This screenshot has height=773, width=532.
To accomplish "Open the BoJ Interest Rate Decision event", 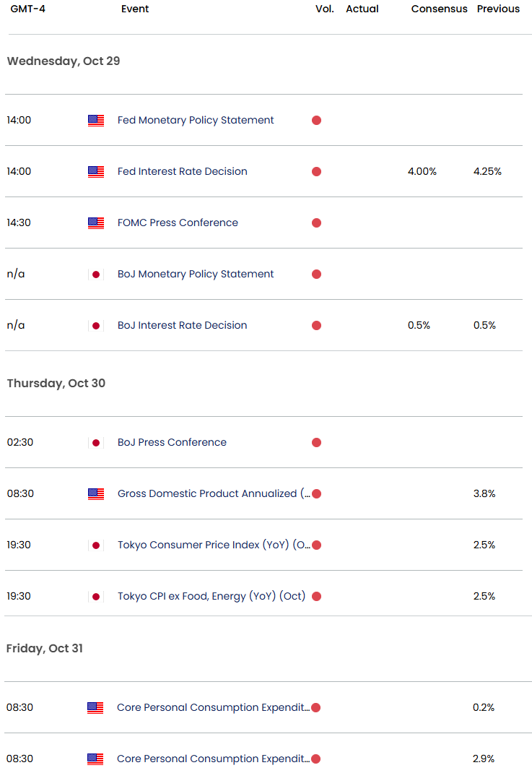I will [x=182, y=326].
